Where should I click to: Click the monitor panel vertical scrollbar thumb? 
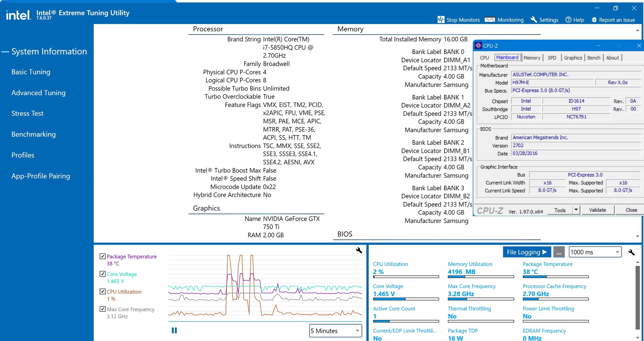tap(637, 298)
